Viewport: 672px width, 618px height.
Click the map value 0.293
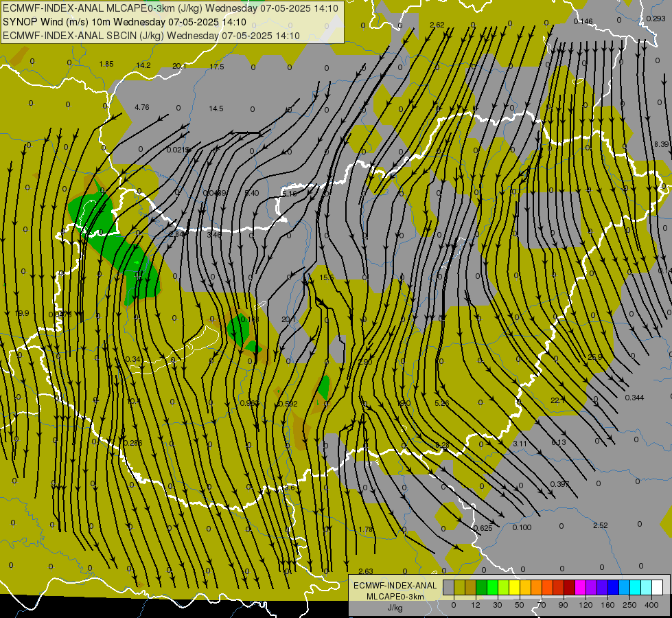[x=656, y=19]
